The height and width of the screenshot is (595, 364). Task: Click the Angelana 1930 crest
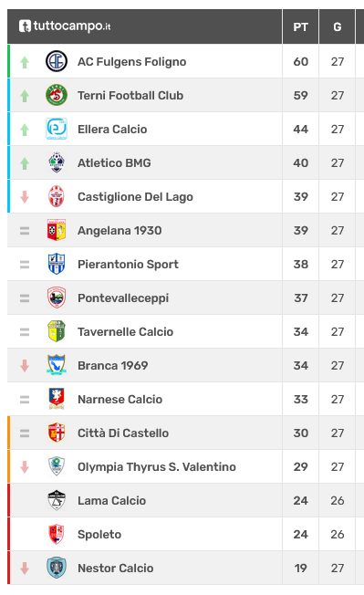pyautogui.click(x=57, y=230)
